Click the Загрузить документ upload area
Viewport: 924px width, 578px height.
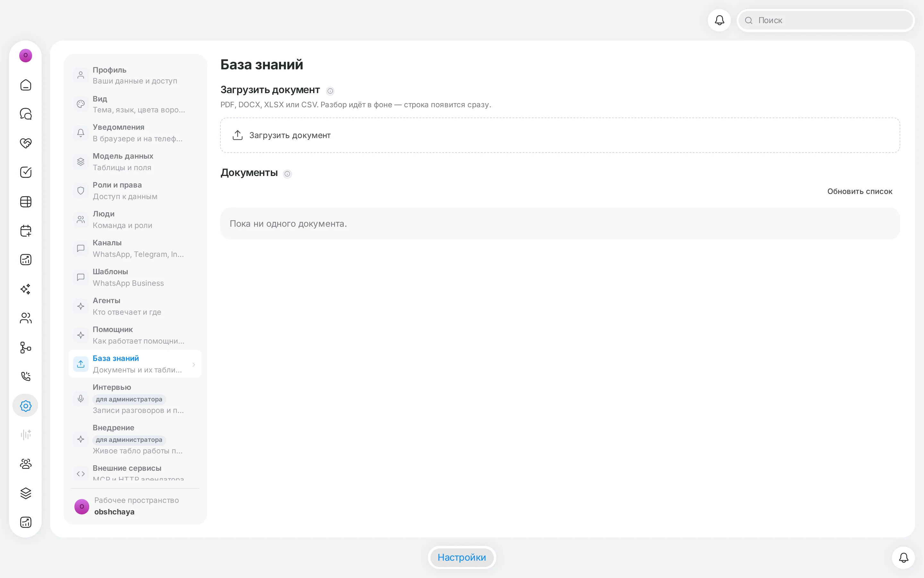pos(560,135)
